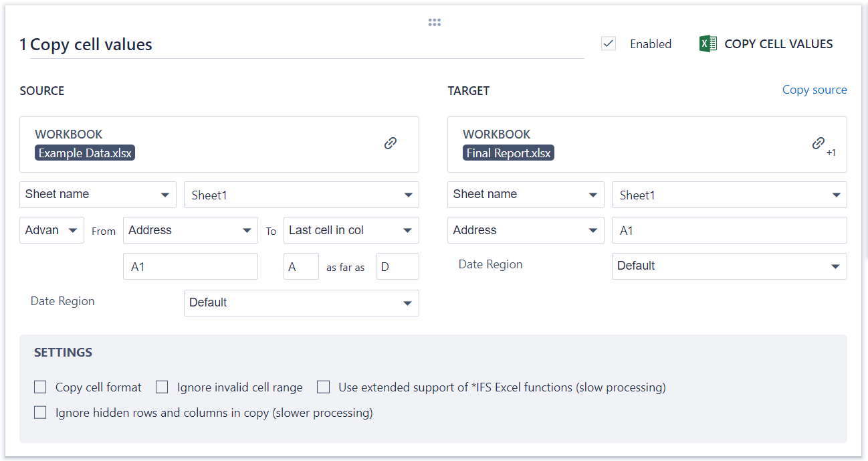
Task: Click the Example Data.xlsx workbook tag
Action: coord(85,153)
